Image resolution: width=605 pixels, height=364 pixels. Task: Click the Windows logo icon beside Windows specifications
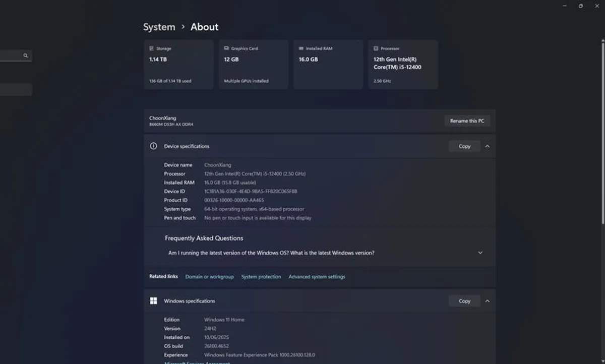[153, 301]
